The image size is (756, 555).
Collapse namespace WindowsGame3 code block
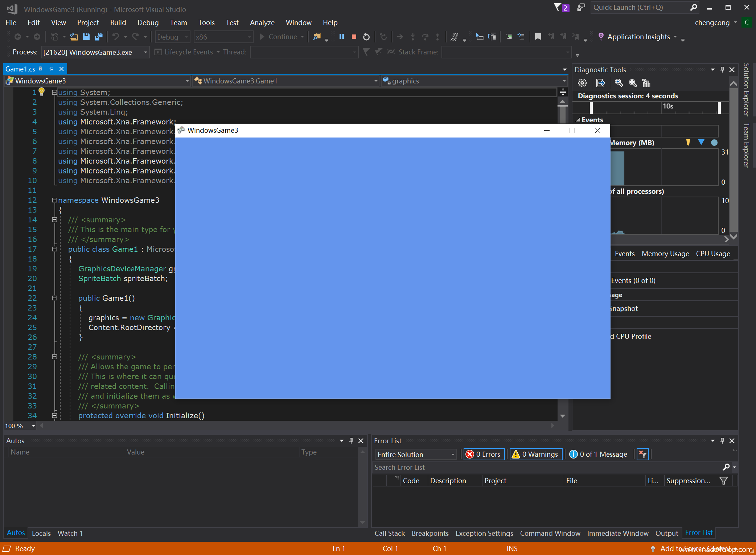(x=54, y=200)
